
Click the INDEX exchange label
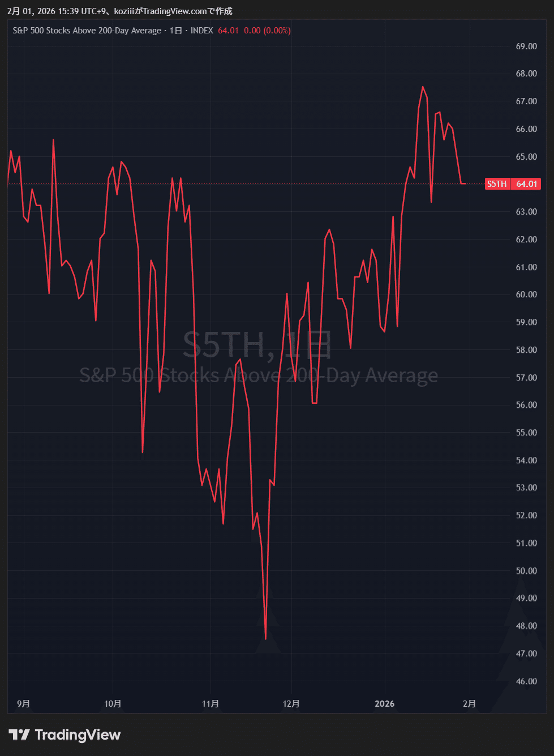pos(201,31)
